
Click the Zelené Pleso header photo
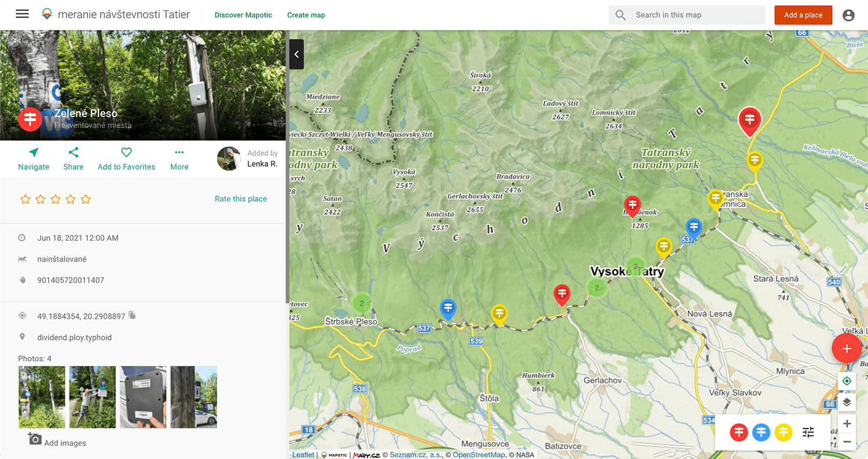pos(143,85)
